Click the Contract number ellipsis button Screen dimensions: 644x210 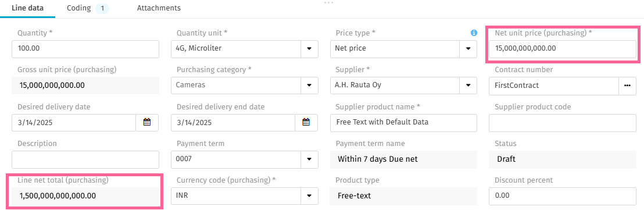[627, 86]
